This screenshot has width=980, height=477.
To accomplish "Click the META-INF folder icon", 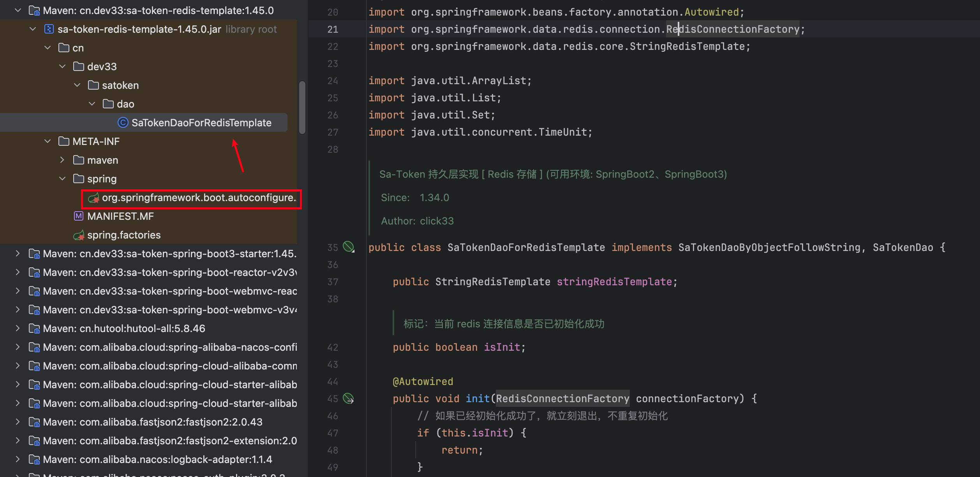I will 64,141.
